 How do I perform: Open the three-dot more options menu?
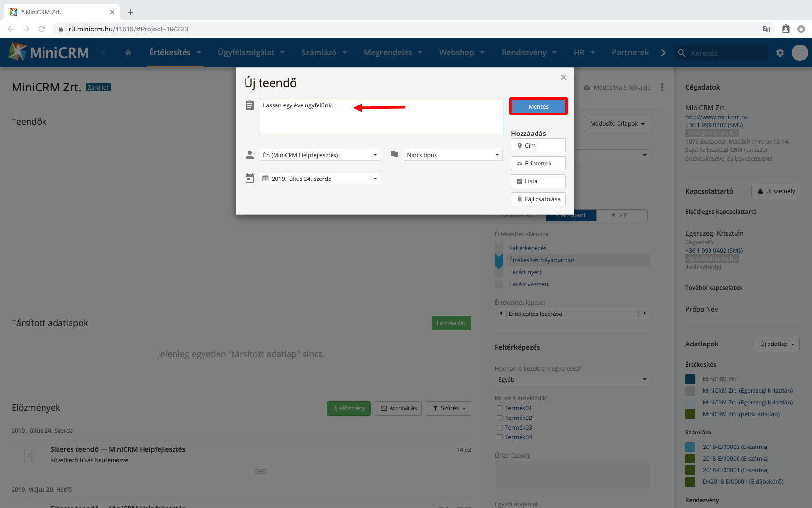coord(662,87)
